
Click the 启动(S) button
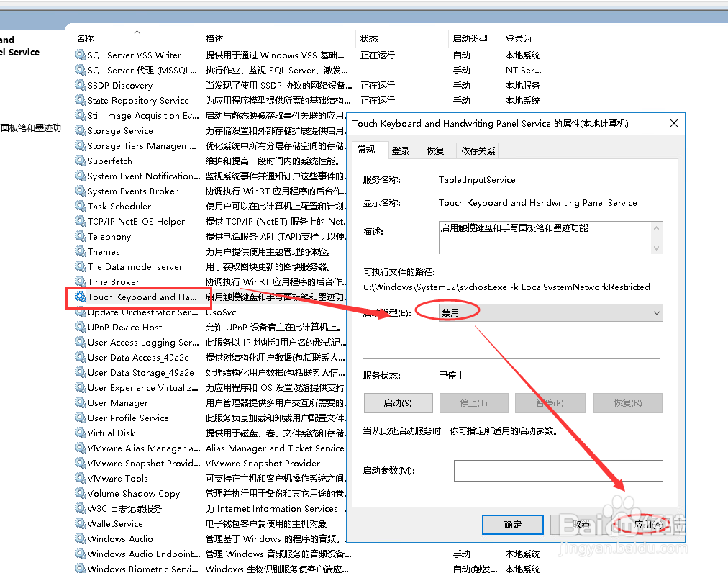[398, 403]
